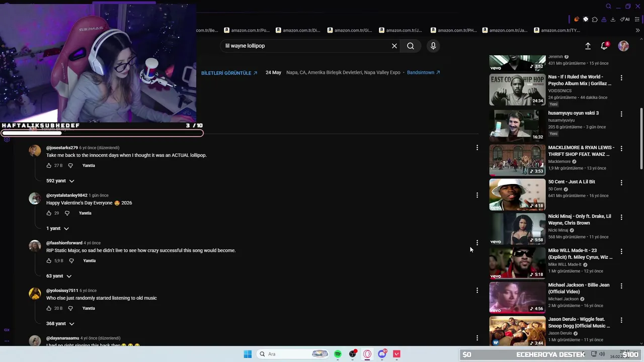The height and width of the screenshot is (362, 644).
Task: Click the orange extension icon in toolbar
Action: 577,19
